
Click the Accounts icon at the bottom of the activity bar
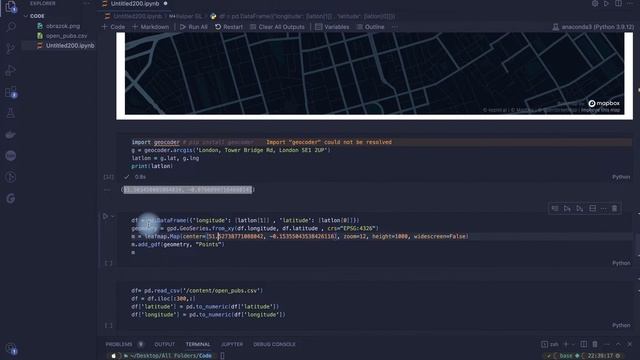[11, 349]
